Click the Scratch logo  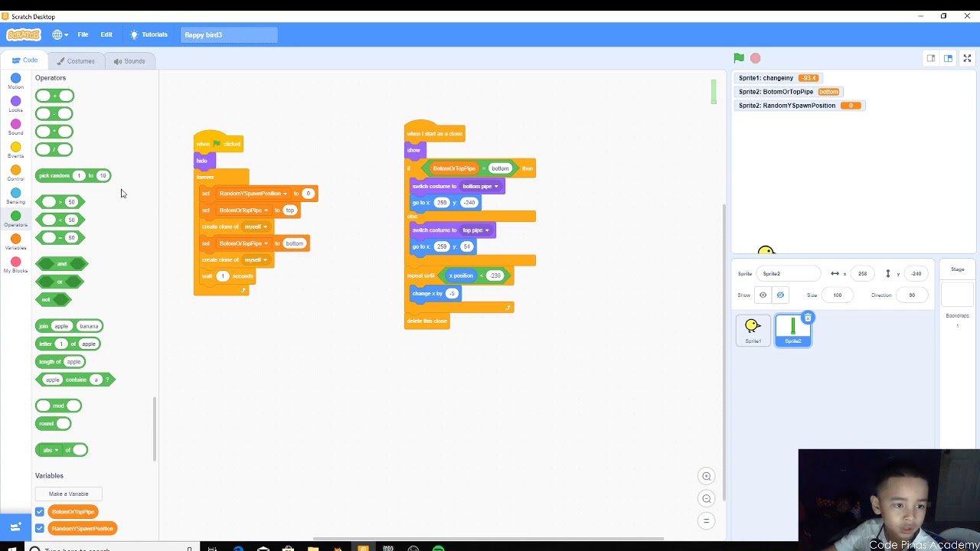(23, 34)
